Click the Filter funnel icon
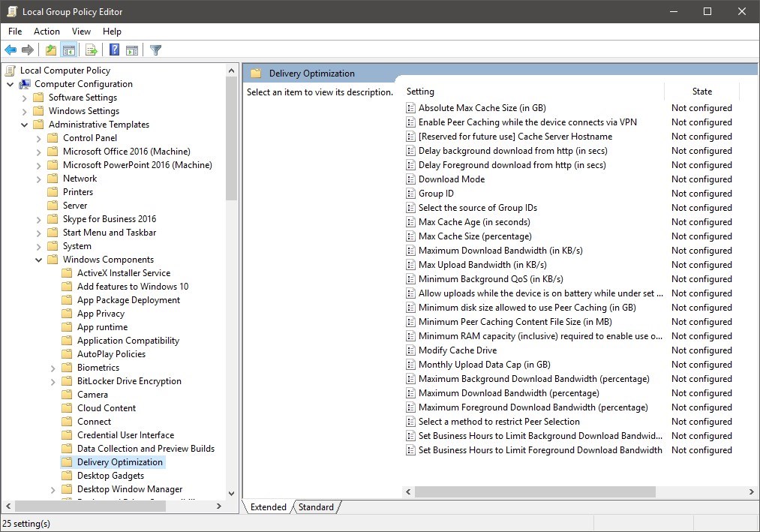 155,50
